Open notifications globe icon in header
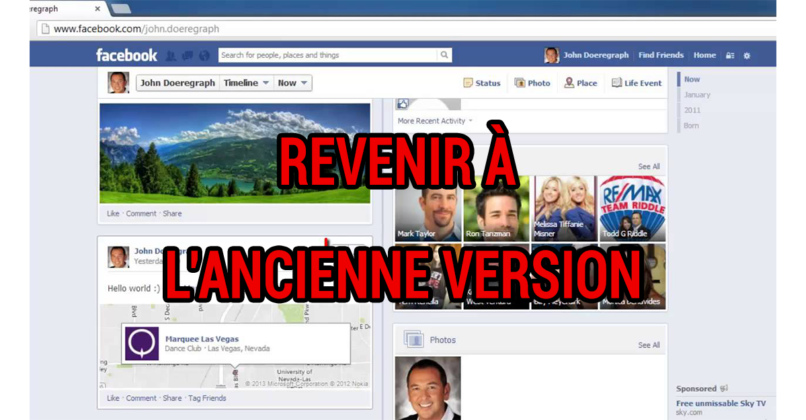This screenshot has width=806, height=420. (204, 56)
